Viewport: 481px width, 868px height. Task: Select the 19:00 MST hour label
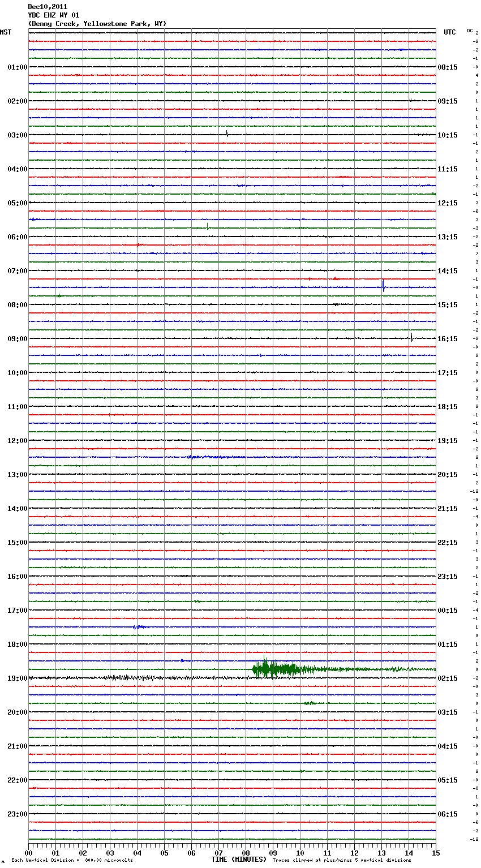pos(18,678)
